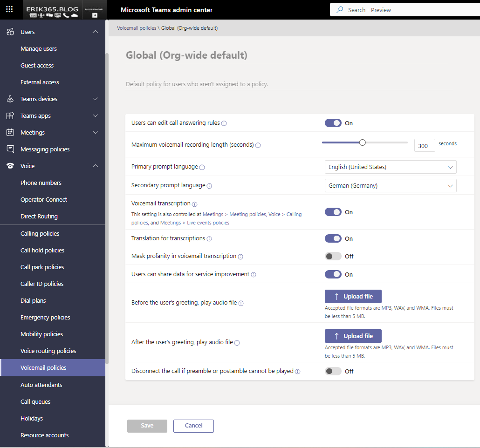Open Auto attendants in sidebar
Screen dimensions: 480x448
point(41,385)
